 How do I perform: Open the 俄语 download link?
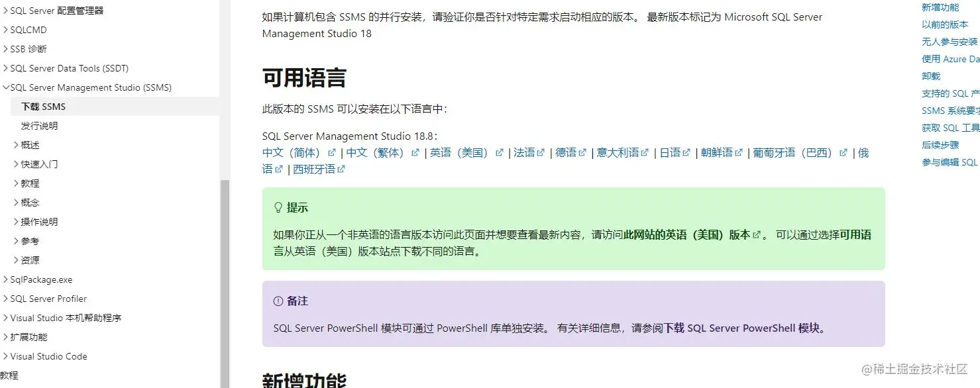[x=863, y=153]
